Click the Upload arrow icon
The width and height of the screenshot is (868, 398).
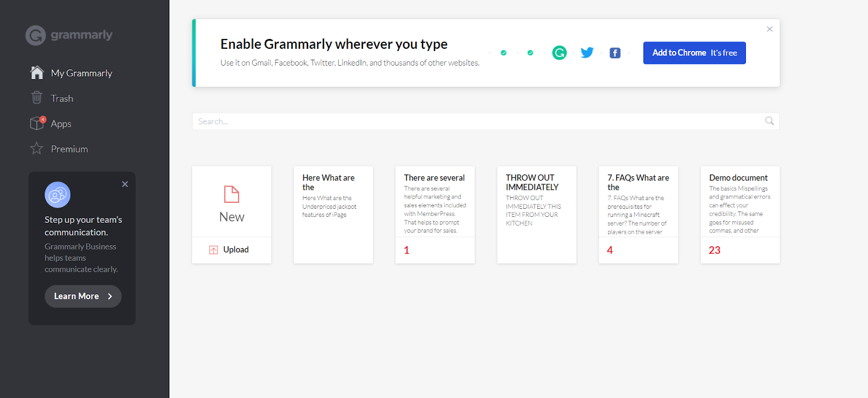(x=213, y=250)
